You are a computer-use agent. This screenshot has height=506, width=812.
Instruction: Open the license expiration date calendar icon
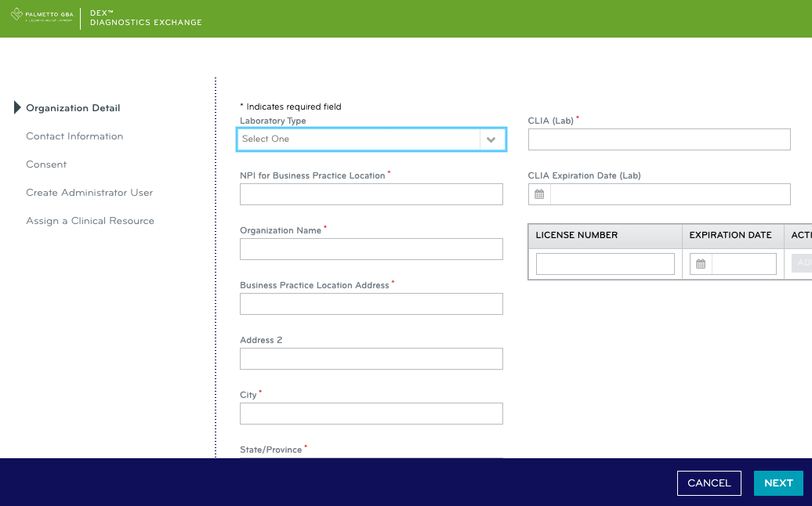pyautogui.click(x=701, y=264)
